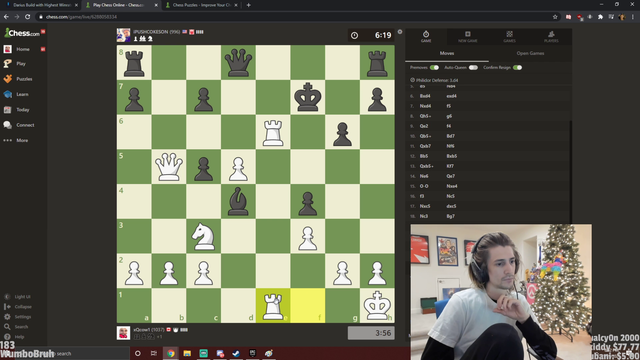Switch to the Moves subtab
This screenshot has width=640, height=360.
point(447,53)
